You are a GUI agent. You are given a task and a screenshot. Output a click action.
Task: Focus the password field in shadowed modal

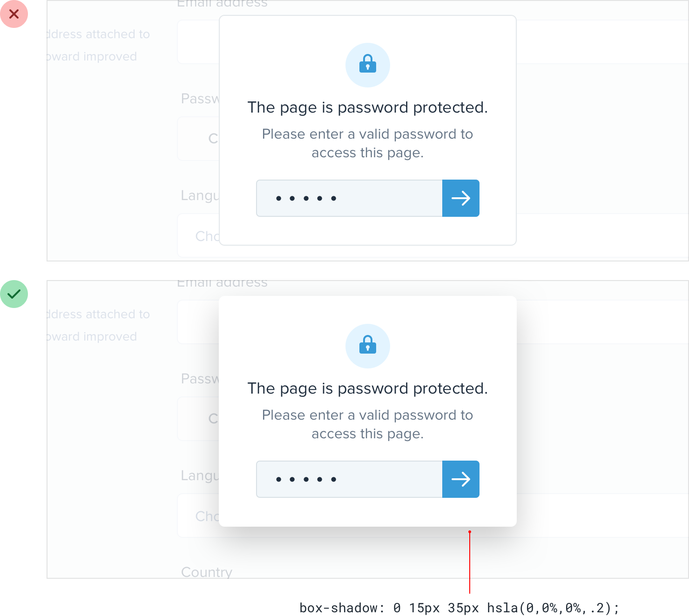pos(349,479)
